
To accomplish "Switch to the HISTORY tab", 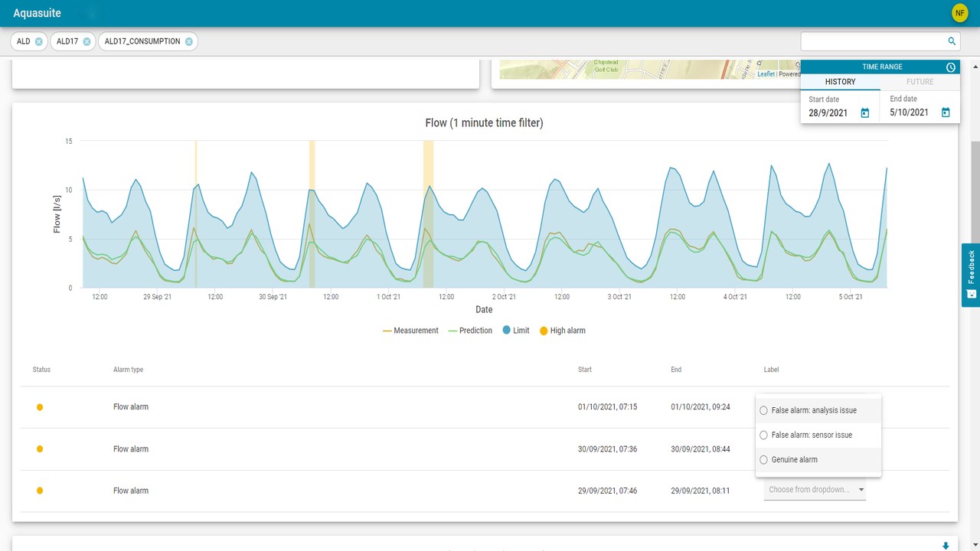I will tap(840, 82).
